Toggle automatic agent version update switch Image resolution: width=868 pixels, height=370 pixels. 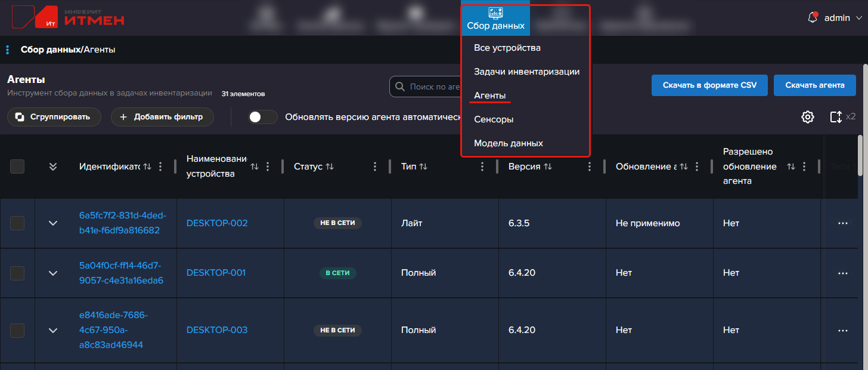click(263, 117)
